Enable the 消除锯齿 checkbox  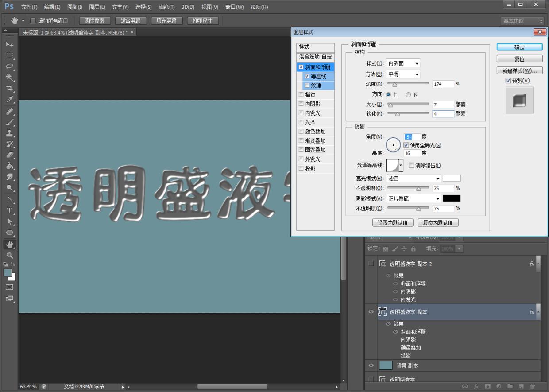click(x=411, y=165)
